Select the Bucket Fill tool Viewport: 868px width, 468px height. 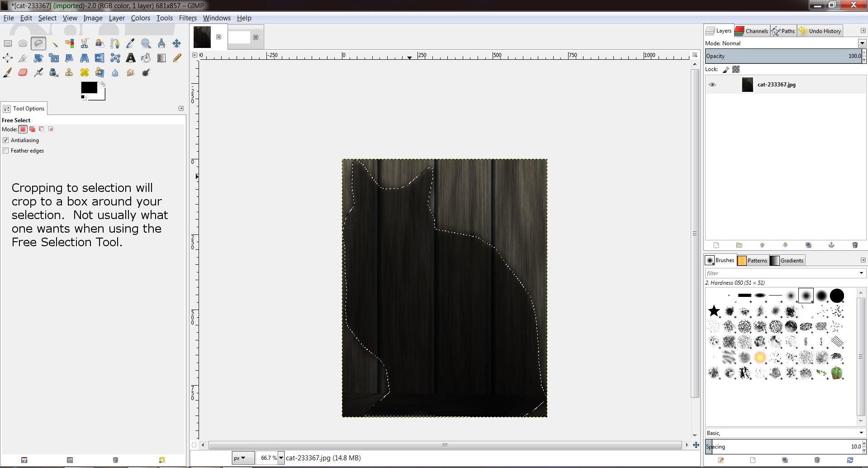click(x=146, y=58)
